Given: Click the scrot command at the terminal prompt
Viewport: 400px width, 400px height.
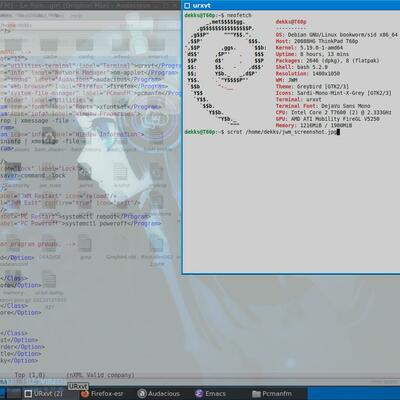Looking at the screenshot, I should (281, 132).
